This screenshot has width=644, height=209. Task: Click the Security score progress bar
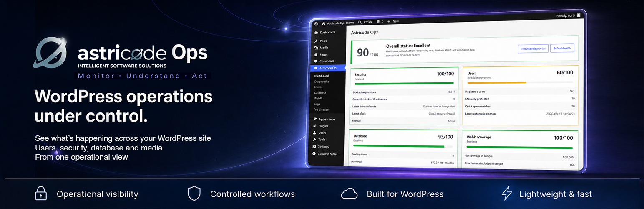(x=404, y=83)
